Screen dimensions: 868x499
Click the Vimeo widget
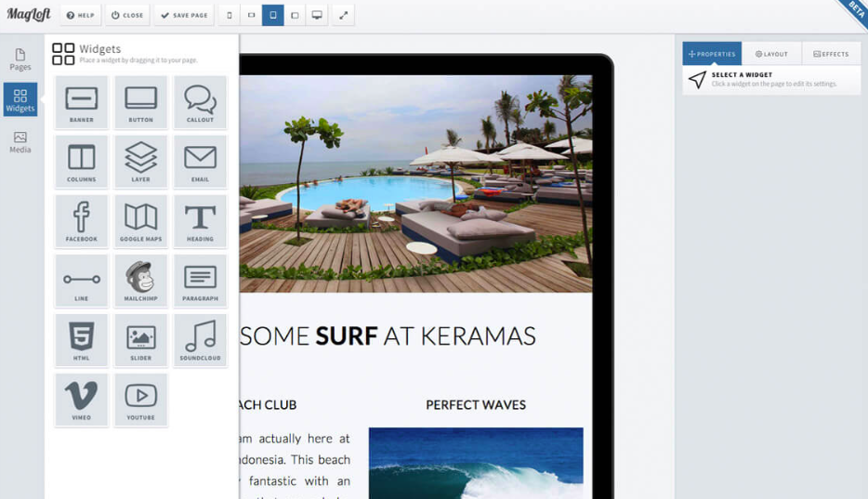pos(82,400)
